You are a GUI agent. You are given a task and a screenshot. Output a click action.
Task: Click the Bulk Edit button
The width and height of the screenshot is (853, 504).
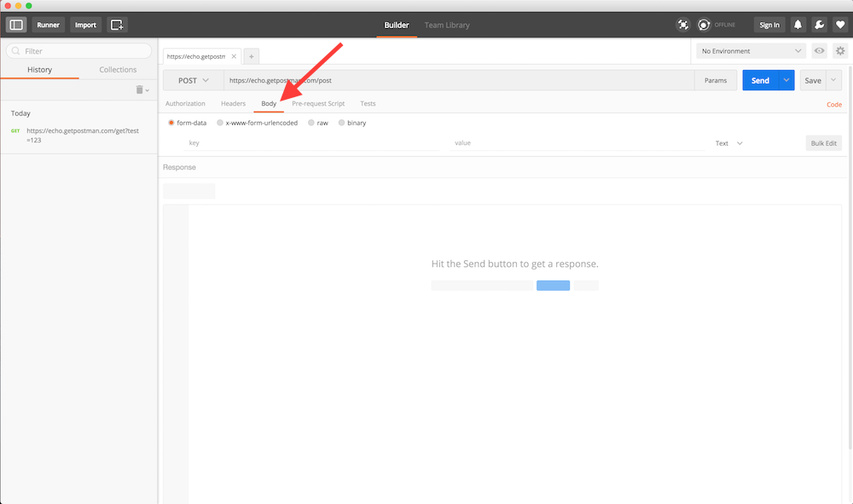pyautogui.click(x=824, y=143)
